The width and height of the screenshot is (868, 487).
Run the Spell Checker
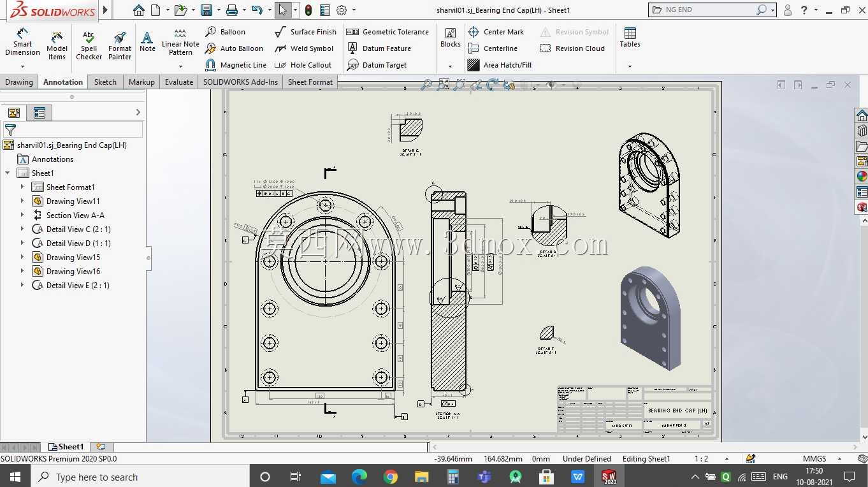point(89,45)
